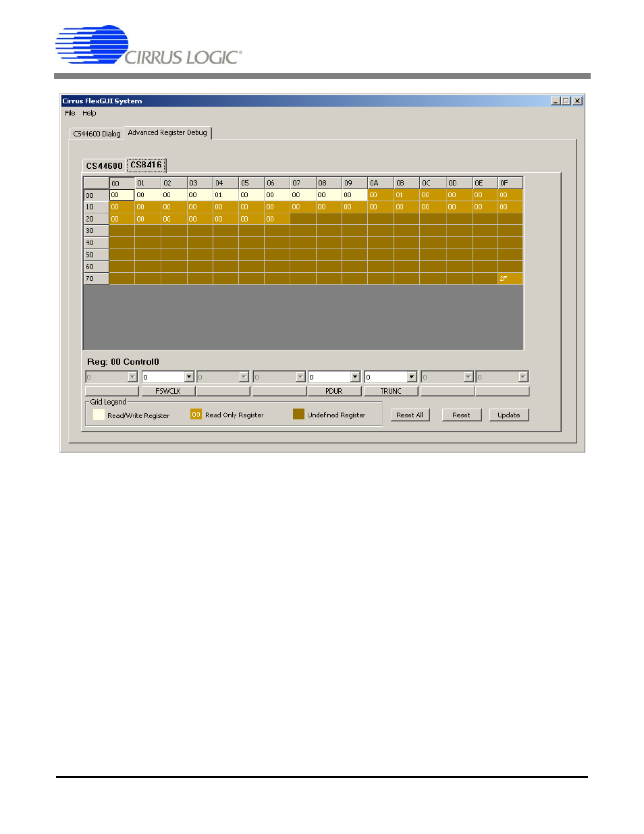This screenshot has height=834, width=644.
Task: Open the Help menu
Action: tap(89, 113)
